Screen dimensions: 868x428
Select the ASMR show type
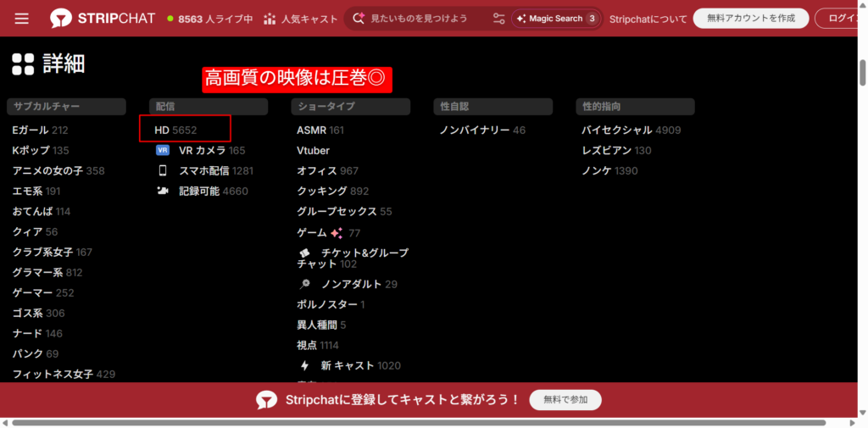point(320,131)
